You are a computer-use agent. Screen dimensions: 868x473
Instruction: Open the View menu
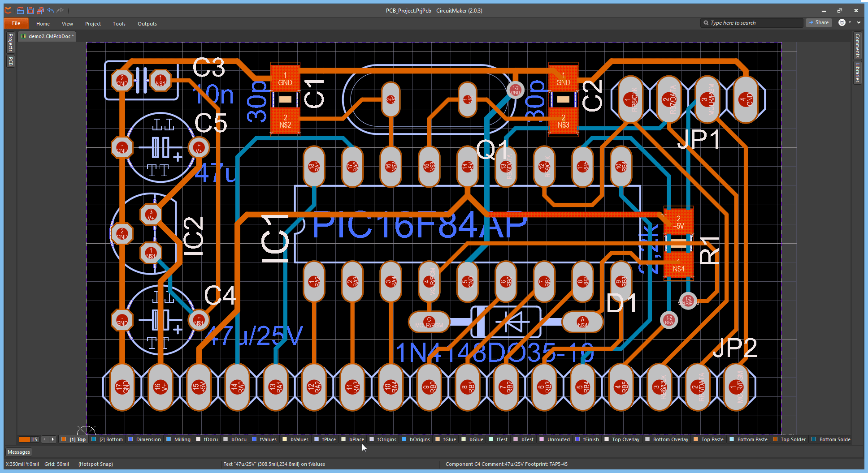(x=67, y=24)
